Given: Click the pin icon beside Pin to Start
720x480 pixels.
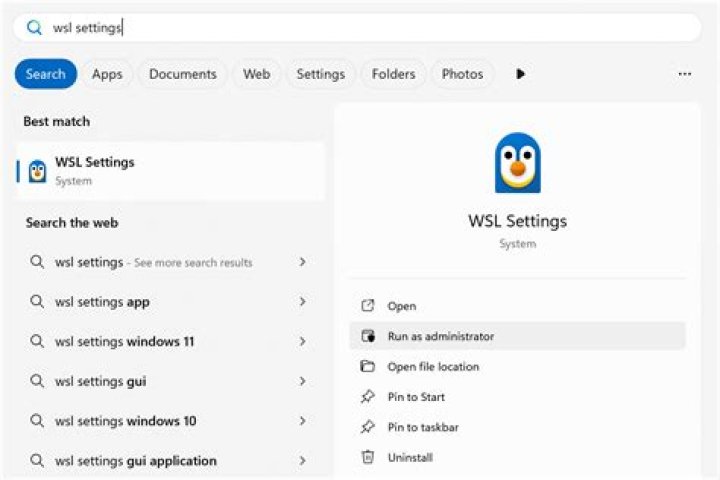Looking at the screenshot, I should click(x=367, y=396).
